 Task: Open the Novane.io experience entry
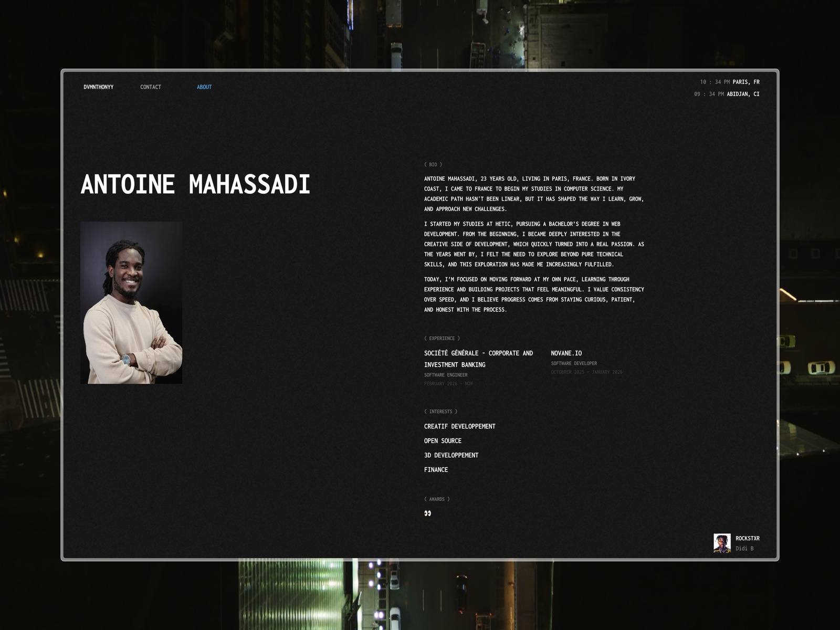(x=566, y=353)
